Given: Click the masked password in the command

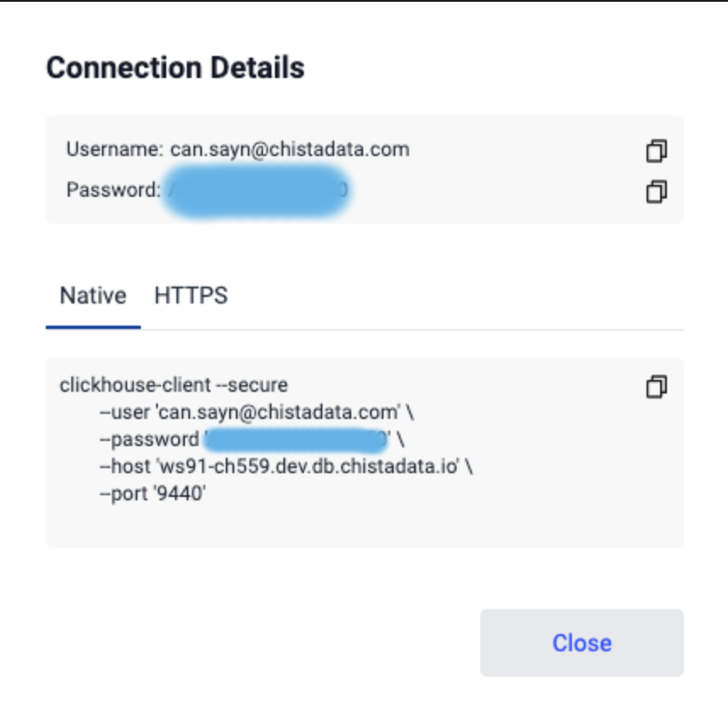Looking at the screenshot, I should pos(296,440).
